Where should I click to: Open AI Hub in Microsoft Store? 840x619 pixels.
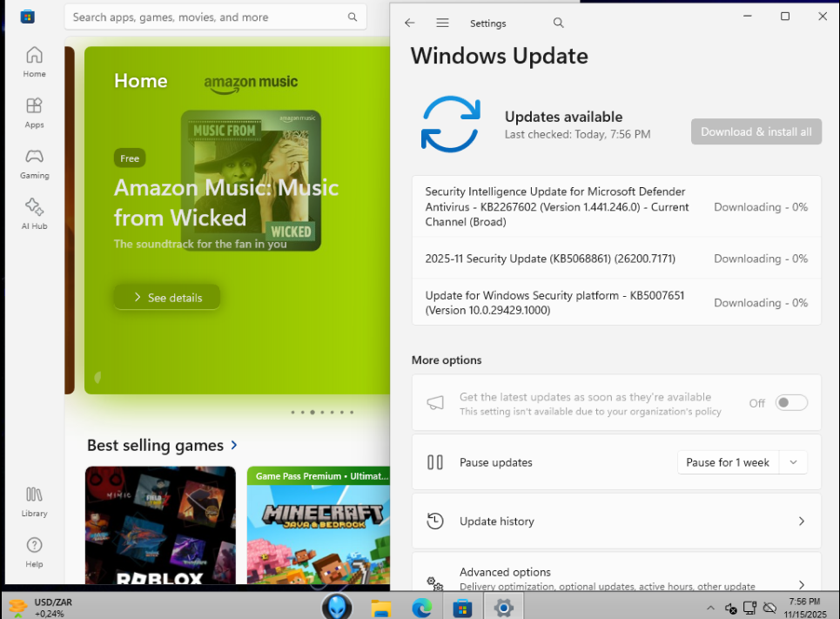[34, 214]
